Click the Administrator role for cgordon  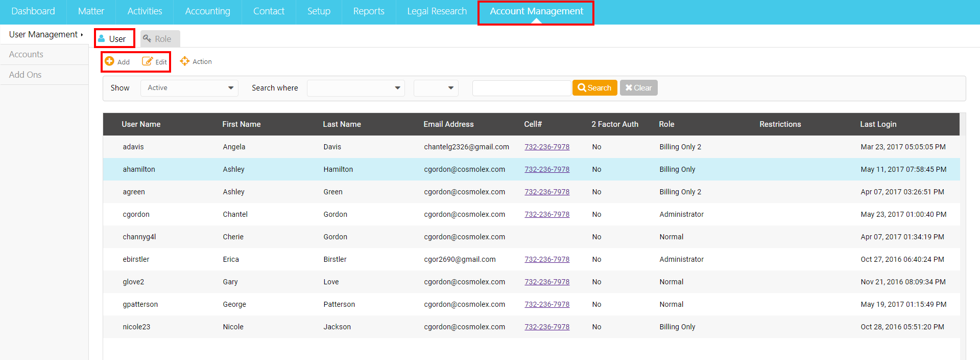681,214
